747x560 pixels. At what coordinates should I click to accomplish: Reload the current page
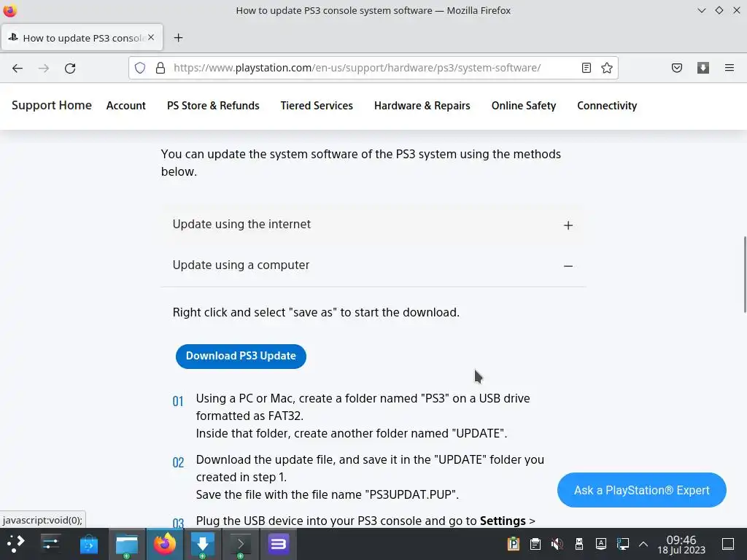pos(70,68)
